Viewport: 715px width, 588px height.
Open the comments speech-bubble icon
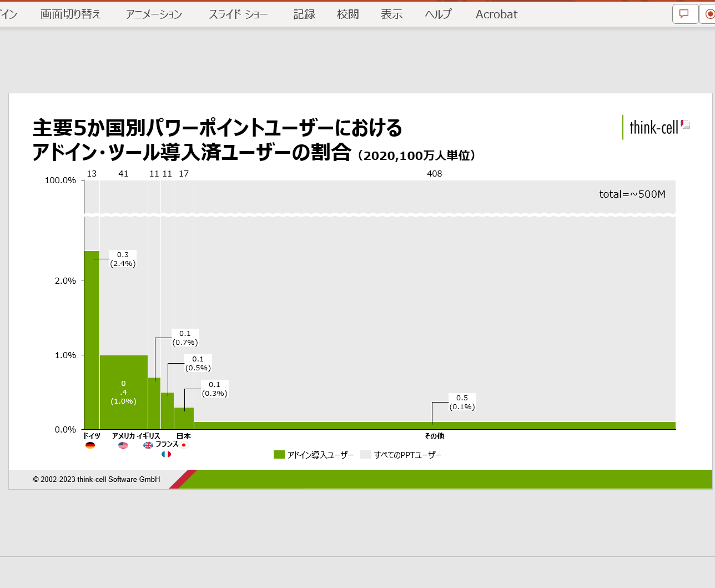[685, 14]
